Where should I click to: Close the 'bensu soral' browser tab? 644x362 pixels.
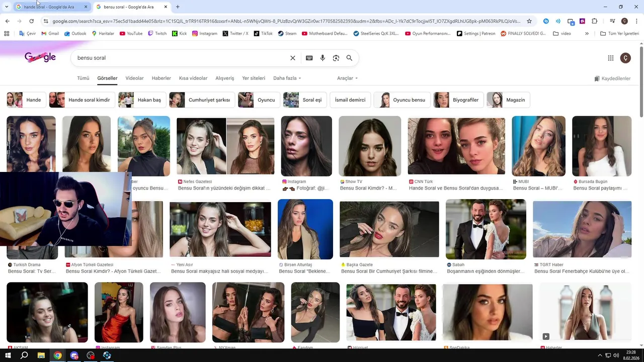pyautogui.click(x=166, y=7)
